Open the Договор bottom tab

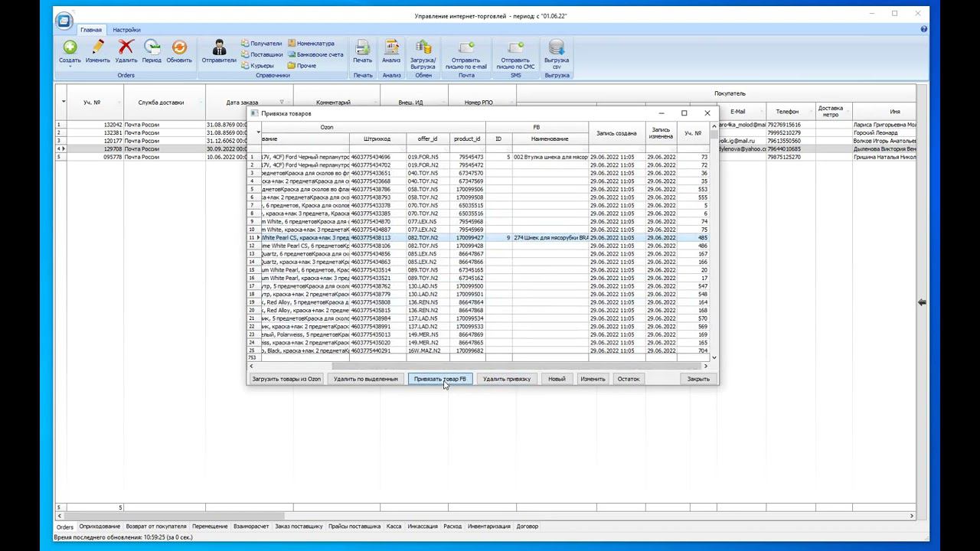tap(528, 527)
